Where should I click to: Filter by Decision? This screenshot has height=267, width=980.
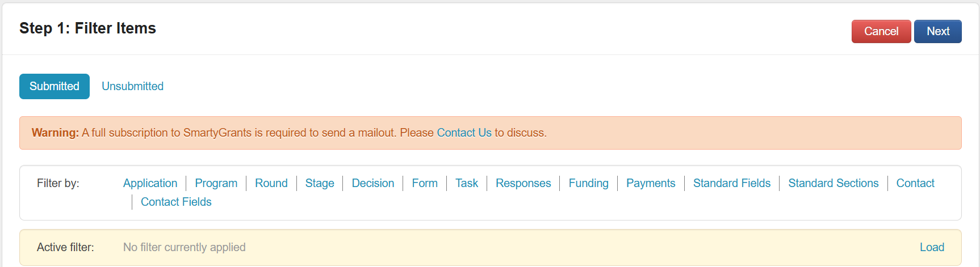point(372,183)
